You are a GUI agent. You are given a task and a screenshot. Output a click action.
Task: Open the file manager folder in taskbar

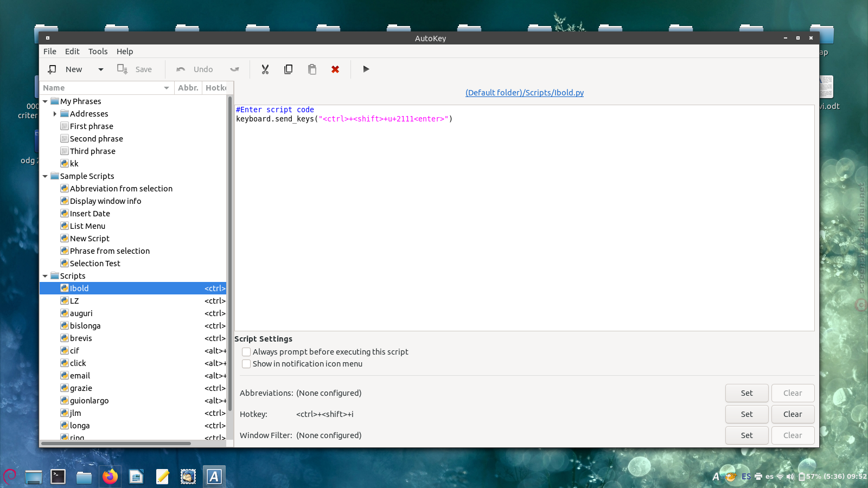[84, 477]
